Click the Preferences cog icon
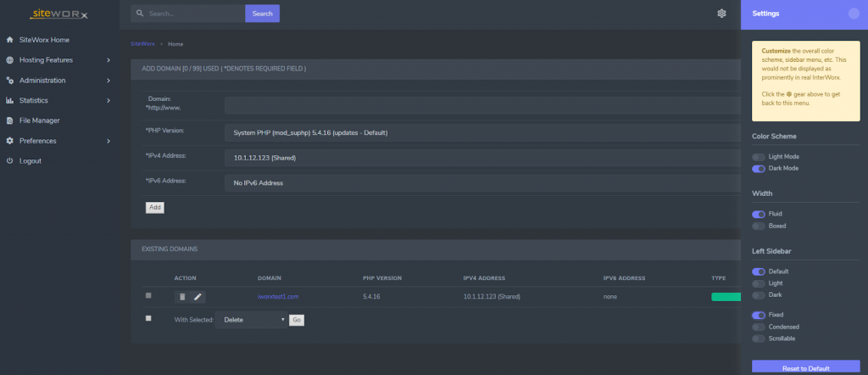 click(x=9, y=141)
